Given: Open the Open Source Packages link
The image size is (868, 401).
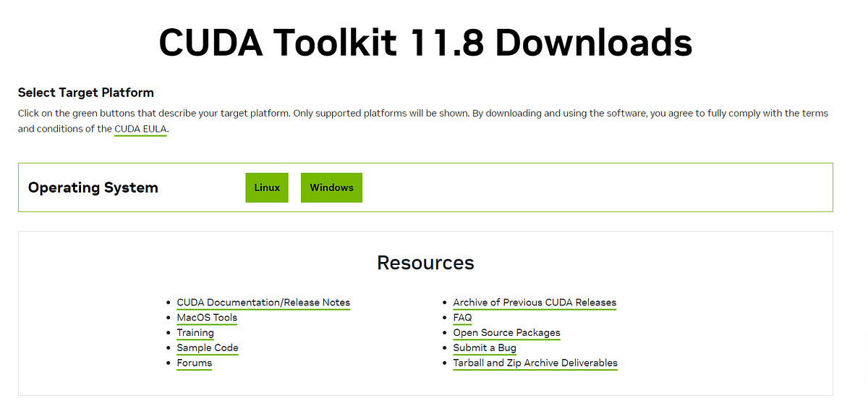Looking at the screenshot, I should (506, 333).
